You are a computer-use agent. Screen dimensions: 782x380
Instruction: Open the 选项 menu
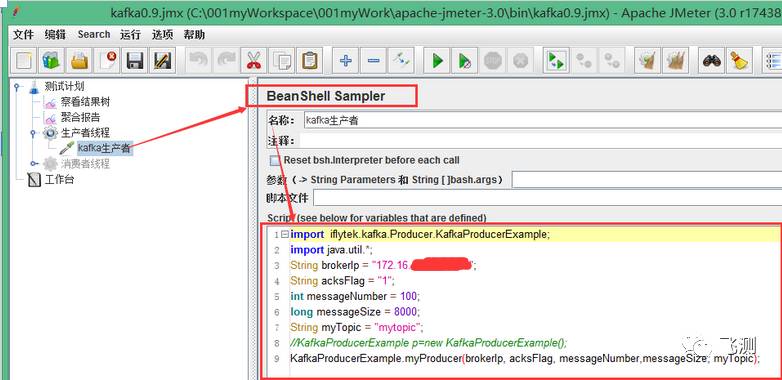tap(162, 34)
